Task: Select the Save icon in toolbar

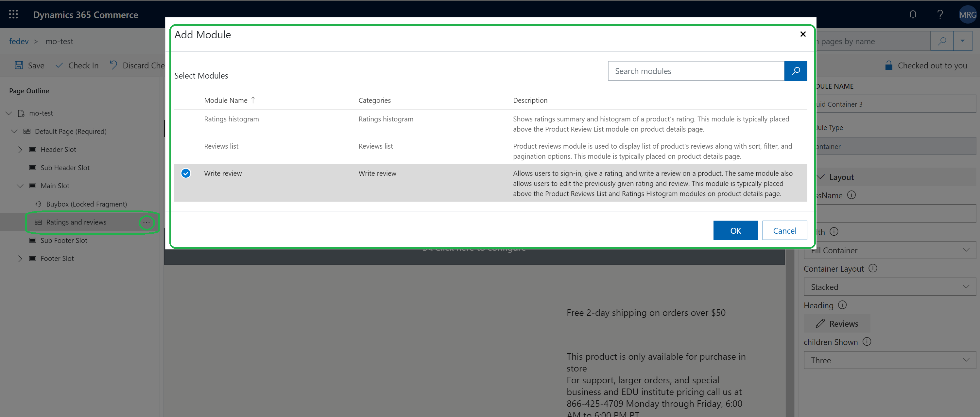Action: (x=18, y=65)
